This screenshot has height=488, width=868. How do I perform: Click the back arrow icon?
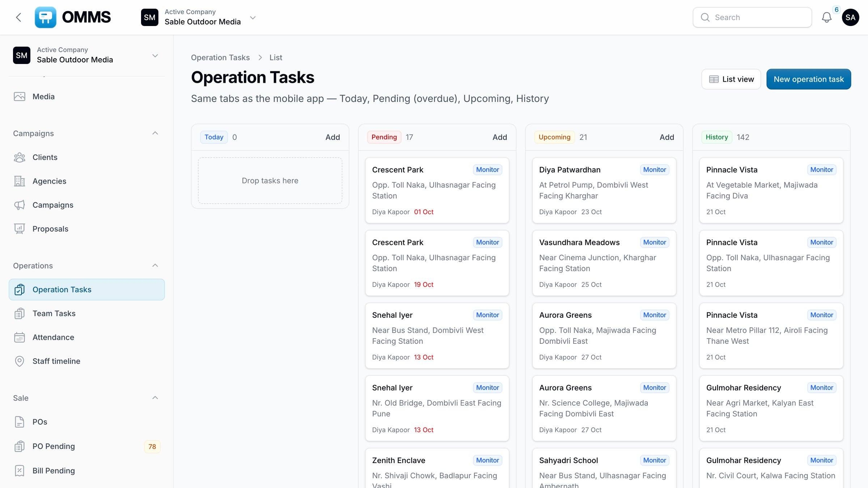(18, 17)
